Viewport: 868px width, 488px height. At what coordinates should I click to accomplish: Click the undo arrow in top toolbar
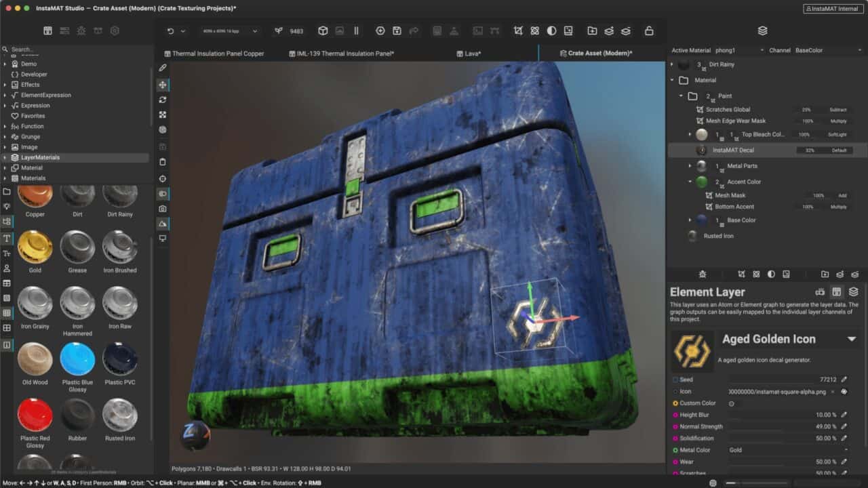pos(170,31)
